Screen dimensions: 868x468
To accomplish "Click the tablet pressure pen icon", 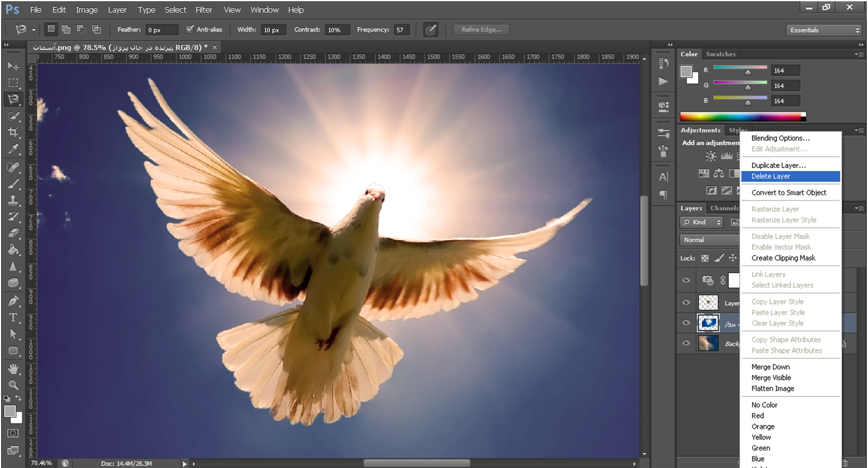I will coord(431,30).
